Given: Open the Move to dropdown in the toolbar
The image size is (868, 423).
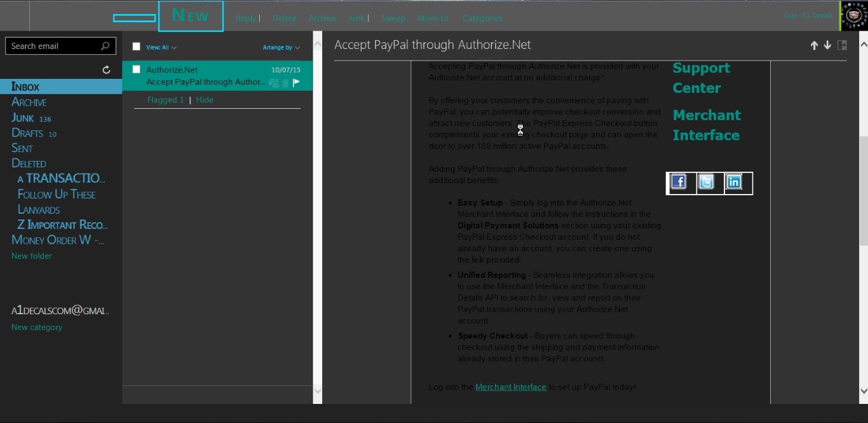Looking at the screenshot, I should (433, 18).
